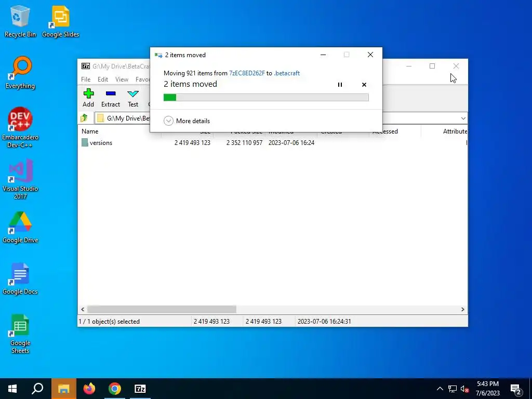Go up one folder level in 7-Zip
Screen dimensions: 532x399
[x=84, y=118]
